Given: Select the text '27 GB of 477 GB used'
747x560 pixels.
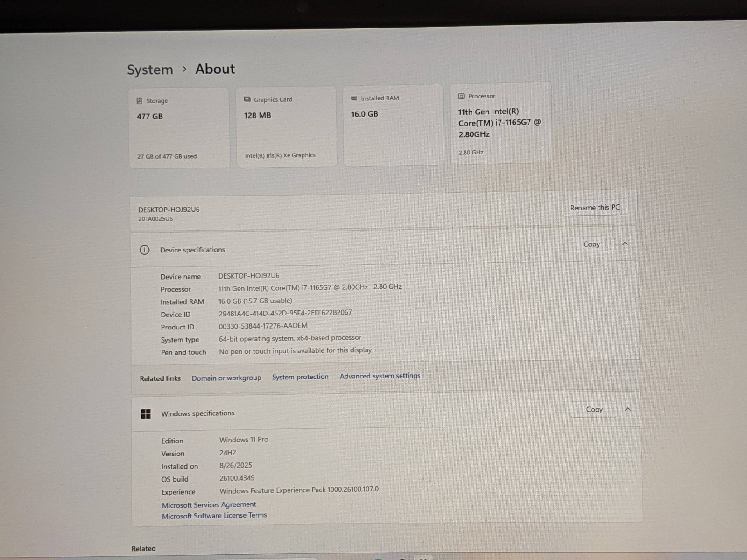Looking at the screenshot, I should (x=167, y=156).
